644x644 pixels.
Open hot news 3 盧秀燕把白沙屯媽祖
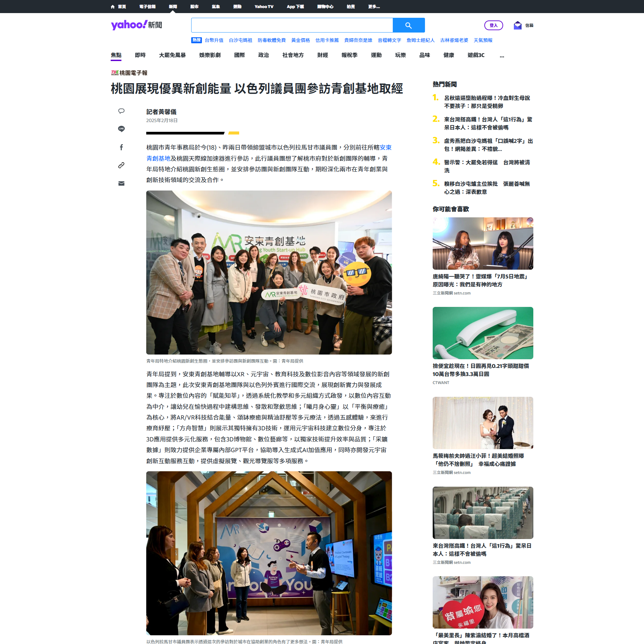pos(488,145)
